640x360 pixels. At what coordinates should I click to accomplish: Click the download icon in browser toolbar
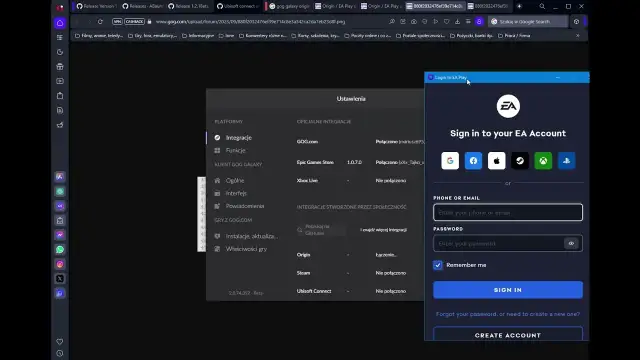(x=457, y=22)
